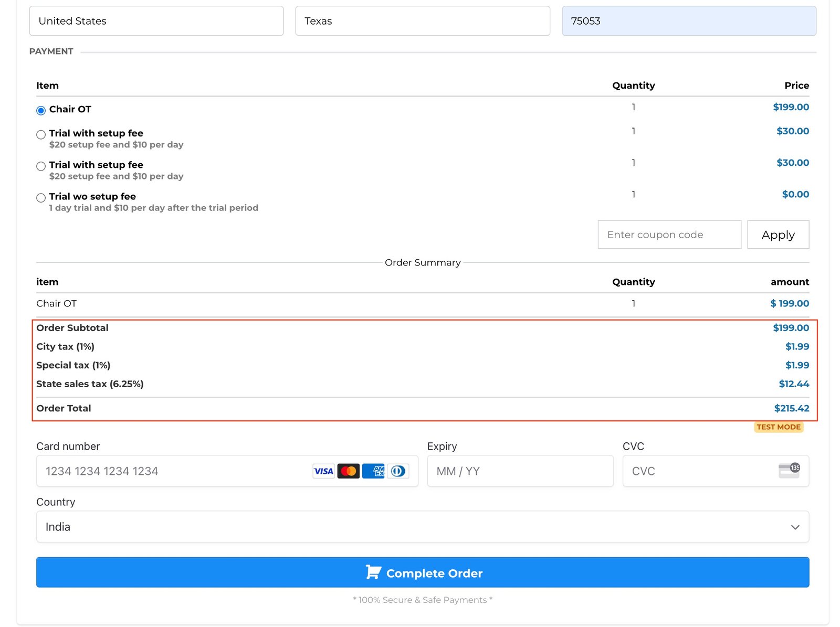840x627 pixels.
Task: Click the CVC card hint icon
Action: click(789, 470)
